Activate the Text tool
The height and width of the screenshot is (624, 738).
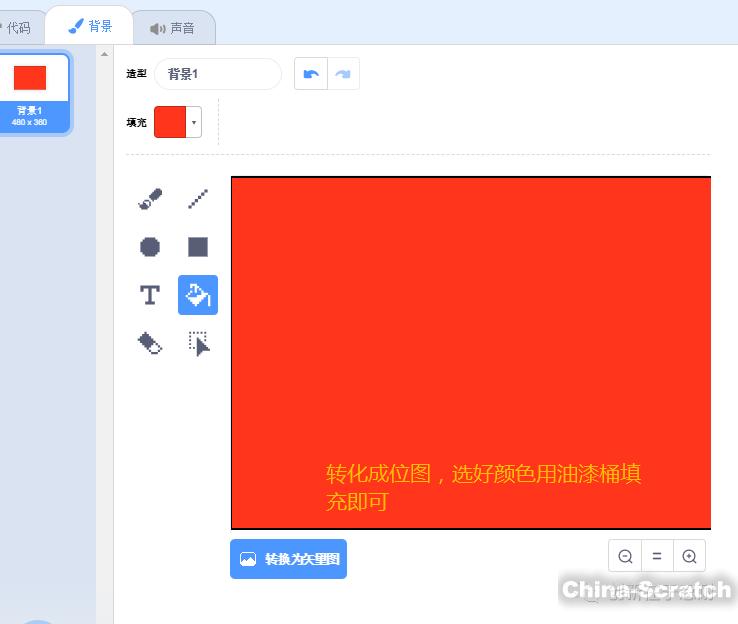pos(150,295)
